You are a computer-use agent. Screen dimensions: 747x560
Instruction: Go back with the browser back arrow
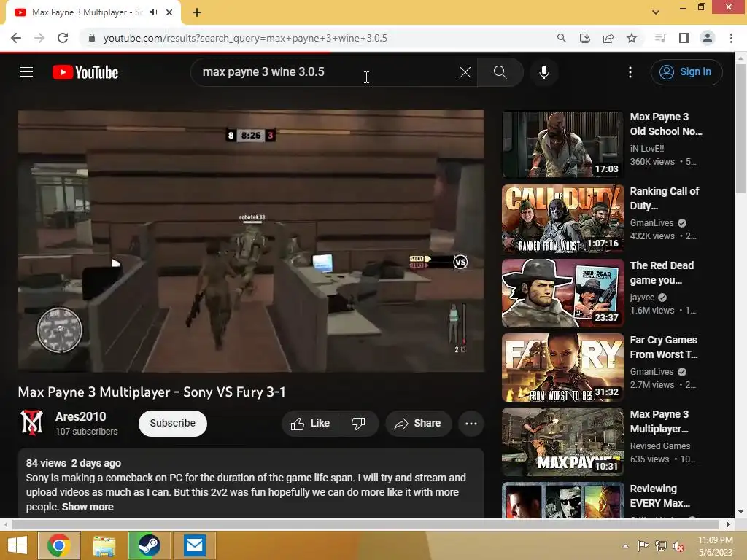[16, 38]
